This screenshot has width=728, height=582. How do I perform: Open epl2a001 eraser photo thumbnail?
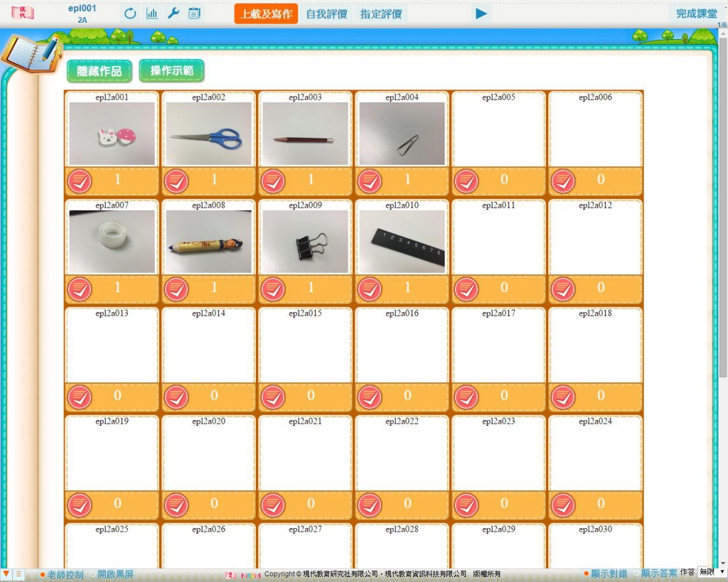[x=112, y=134]
